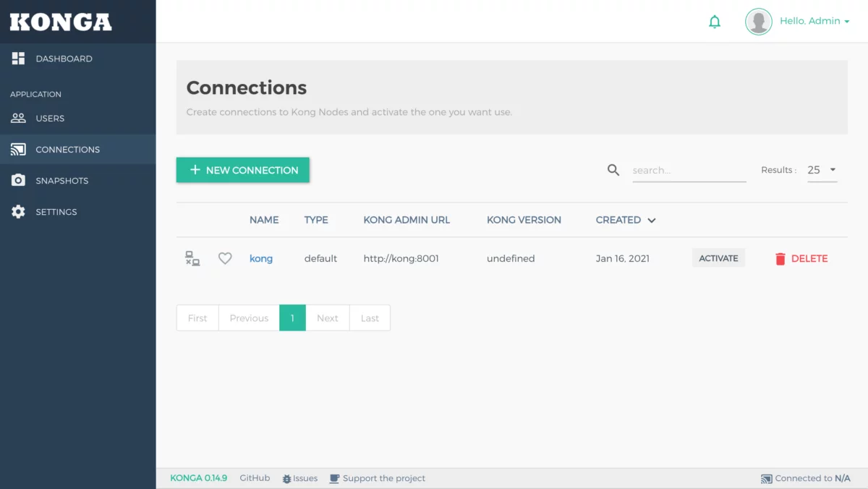Click the Connections cast icon in sidebar

18,150
